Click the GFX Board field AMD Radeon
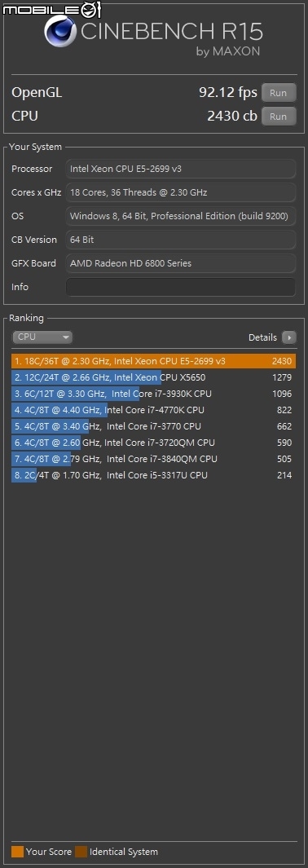 180,263
